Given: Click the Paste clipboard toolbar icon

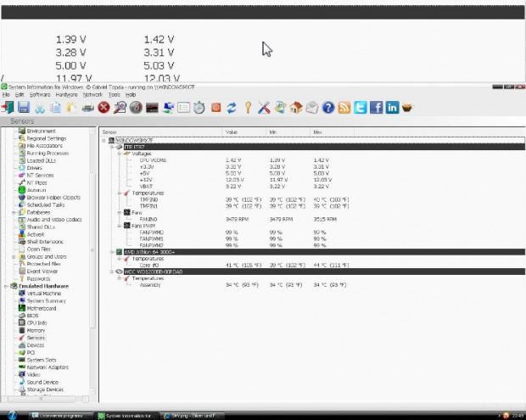Looking at the screenshot, I should point(71,108).
